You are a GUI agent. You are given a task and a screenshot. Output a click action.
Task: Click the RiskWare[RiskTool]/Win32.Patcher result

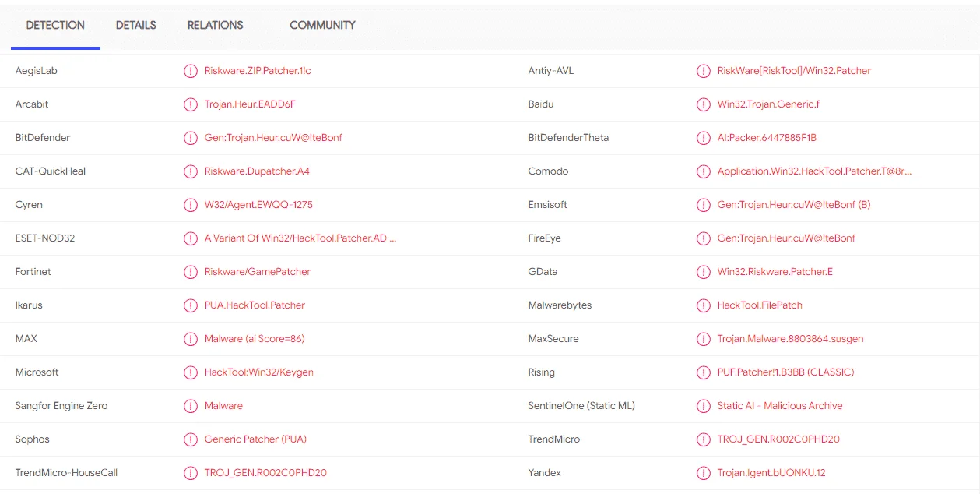click(x=794, y=71)
